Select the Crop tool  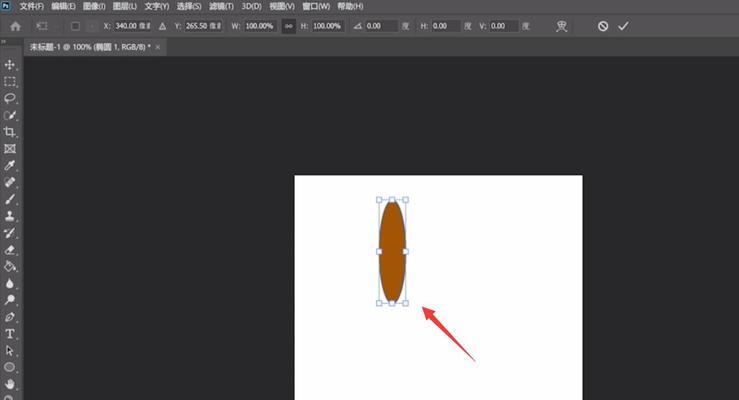click(10, 132)
